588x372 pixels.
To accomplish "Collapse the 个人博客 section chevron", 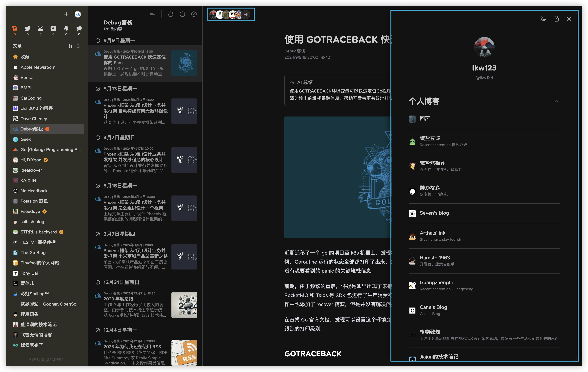I will coord(556,101).
